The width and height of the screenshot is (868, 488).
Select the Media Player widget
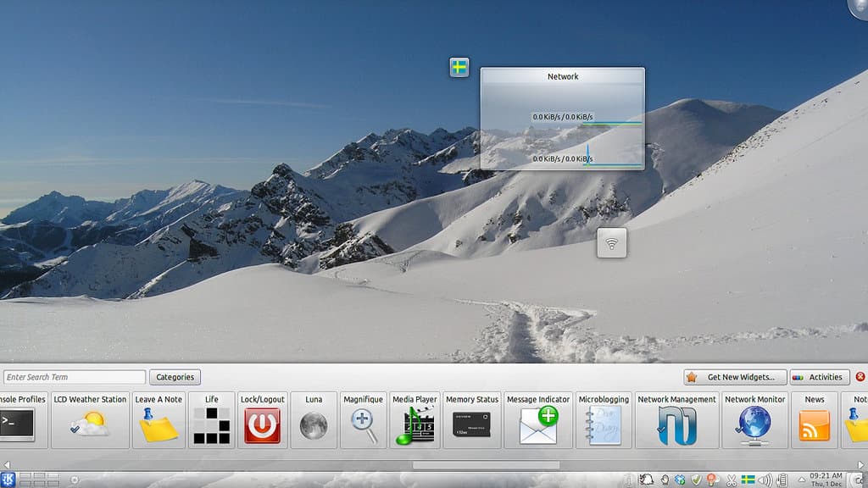pyautogui.click(x=415, y=420)
